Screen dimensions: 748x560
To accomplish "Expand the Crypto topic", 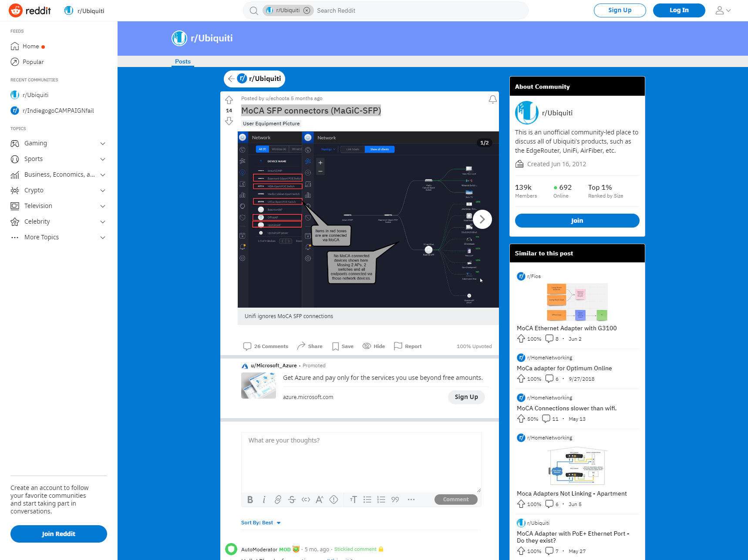I will click(59, 190).
